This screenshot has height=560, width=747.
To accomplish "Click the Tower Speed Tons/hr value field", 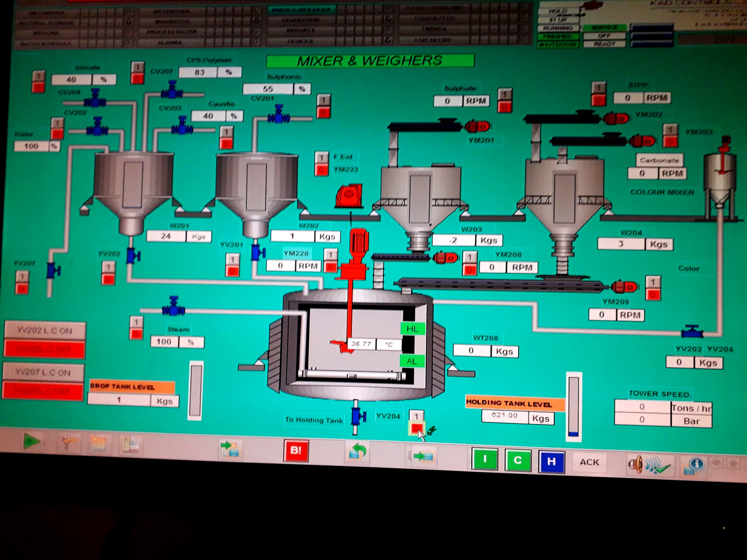I will point(643,407).
